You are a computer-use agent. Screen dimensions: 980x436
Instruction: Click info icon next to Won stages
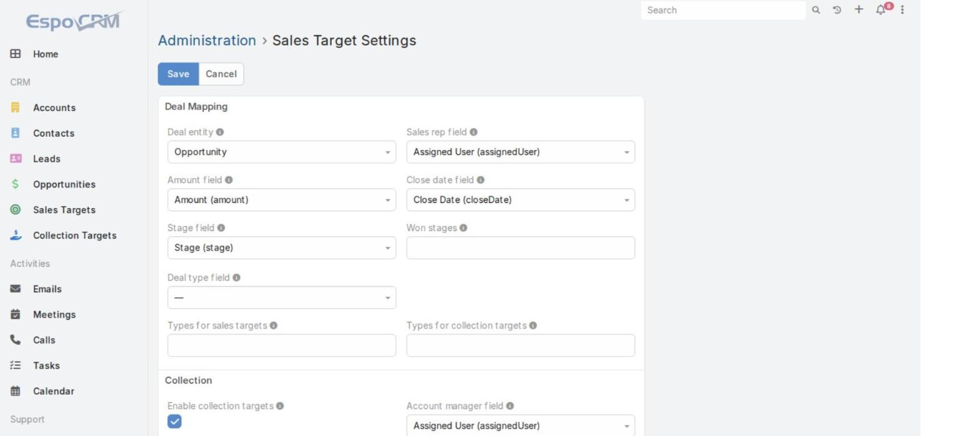pos(463,228)
